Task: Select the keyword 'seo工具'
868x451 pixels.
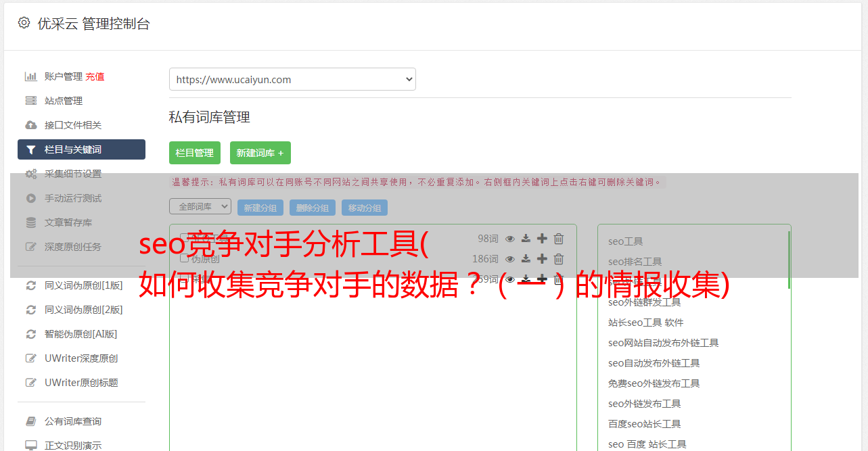Action: pyautogui.click(x=625, y=241)
